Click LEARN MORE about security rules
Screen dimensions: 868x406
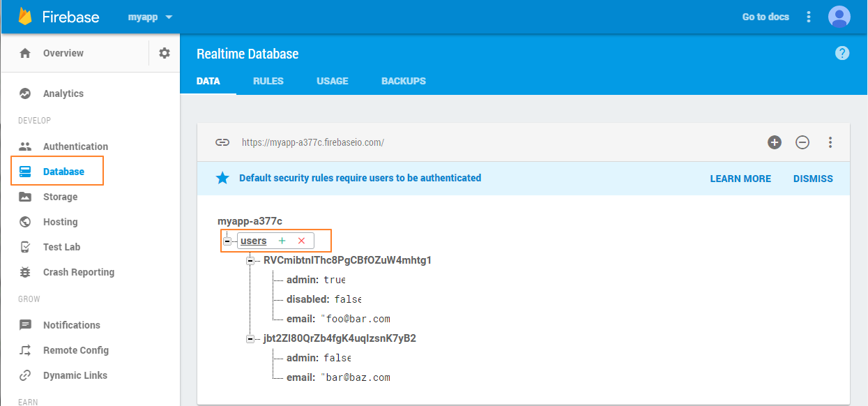point(740,179)
